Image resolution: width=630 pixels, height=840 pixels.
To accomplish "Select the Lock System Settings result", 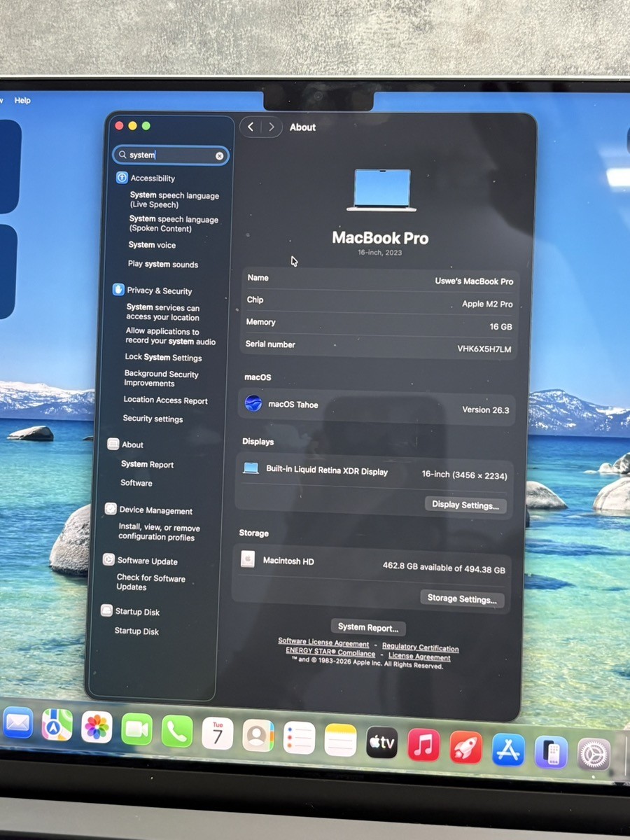I will (163, 357).
